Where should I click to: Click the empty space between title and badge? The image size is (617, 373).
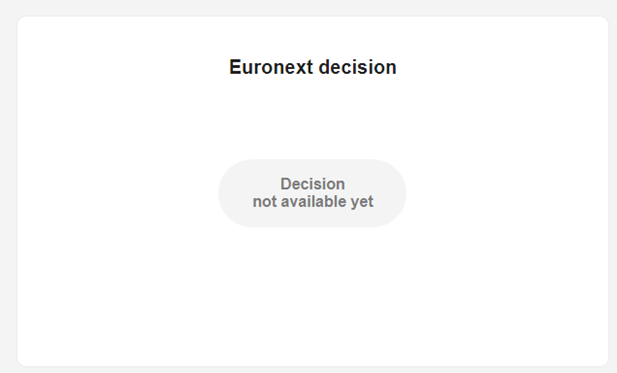[312, 118]
